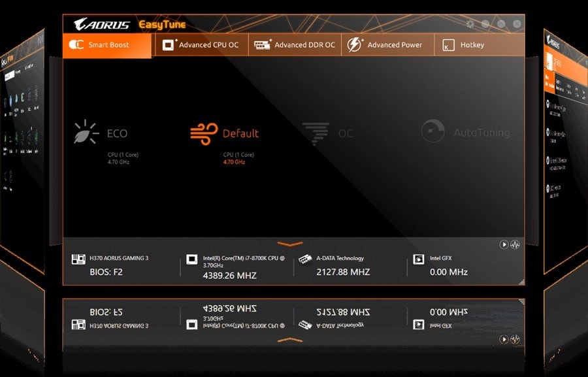Choose the OC mode label
This screenshot has height=377, width=588.
346,133
